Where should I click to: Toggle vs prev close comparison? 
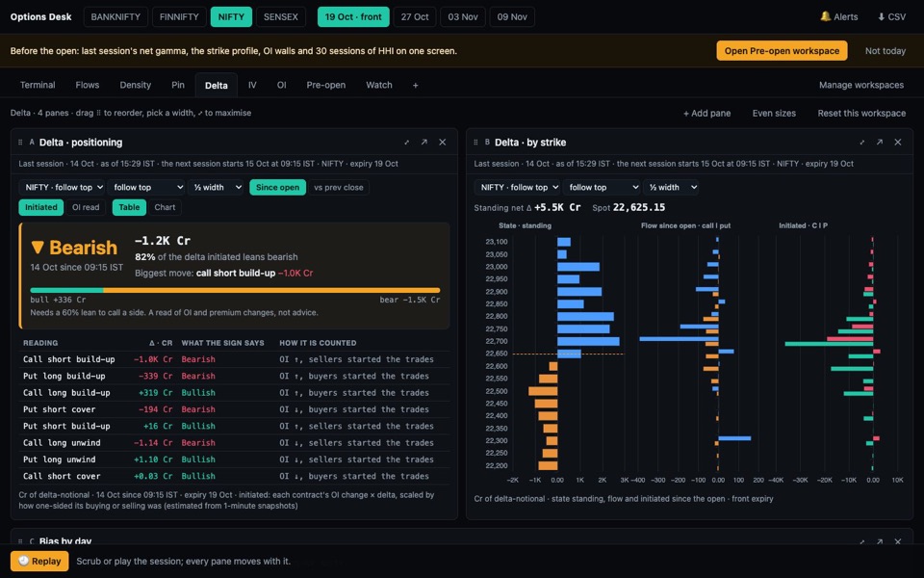[339, 188]
